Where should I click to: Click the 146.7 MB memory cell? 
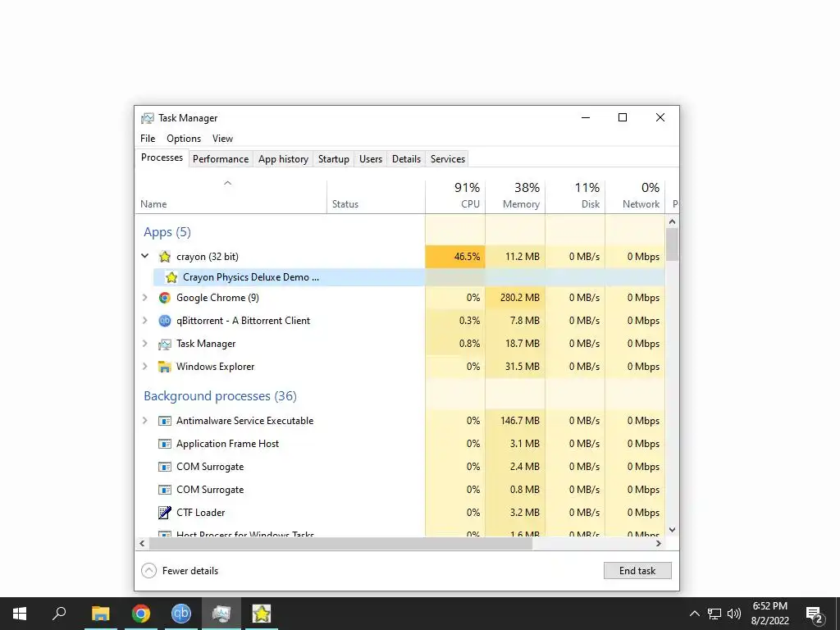(x=515, y=421)
